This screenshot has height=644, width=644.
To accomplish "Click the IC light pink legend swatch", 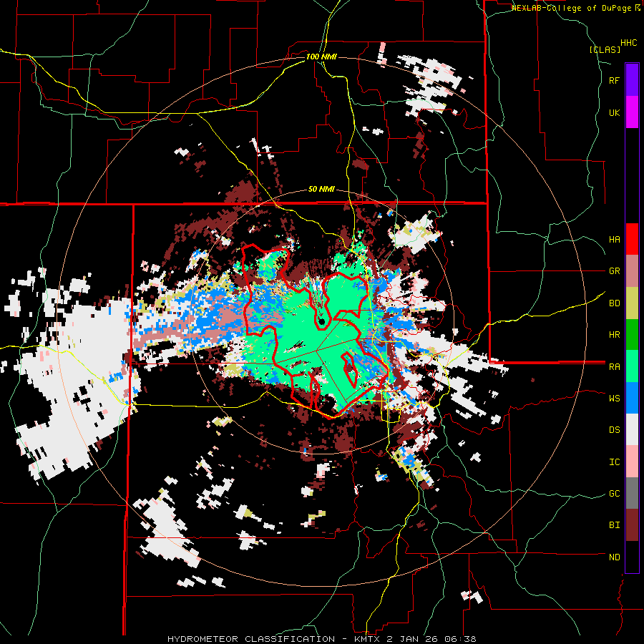I will (x=632, y=462).
